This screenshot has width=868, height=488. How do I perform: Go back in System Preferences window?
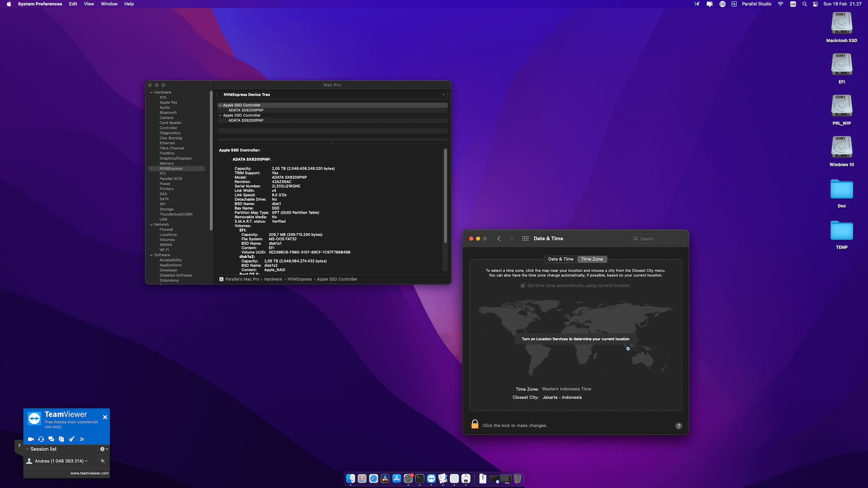point(499,239)
